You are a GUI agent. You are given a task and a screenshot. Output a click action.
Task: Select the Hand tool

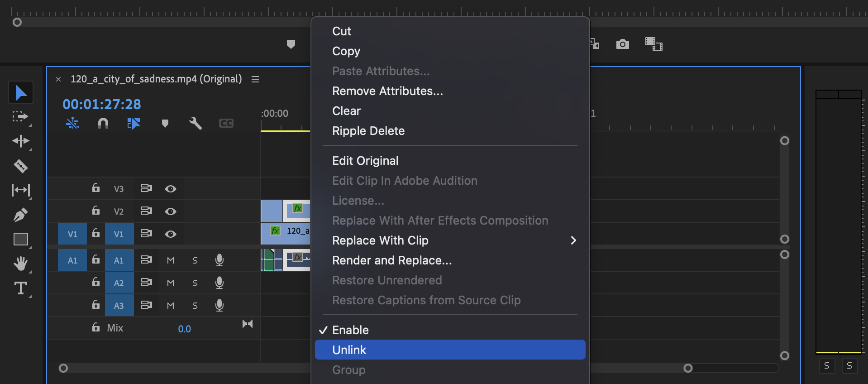(x=20, y=263)
